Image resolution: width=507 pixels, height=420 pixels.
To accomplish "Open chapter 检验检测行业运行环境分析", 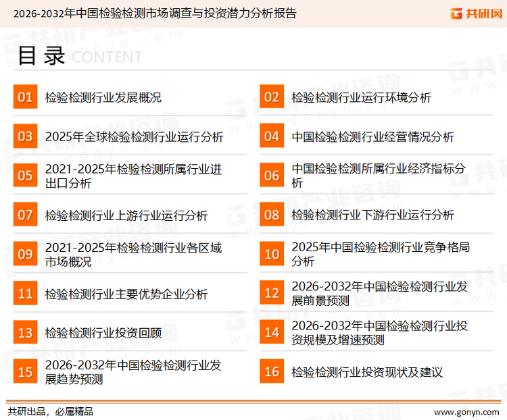I will 361,98.
